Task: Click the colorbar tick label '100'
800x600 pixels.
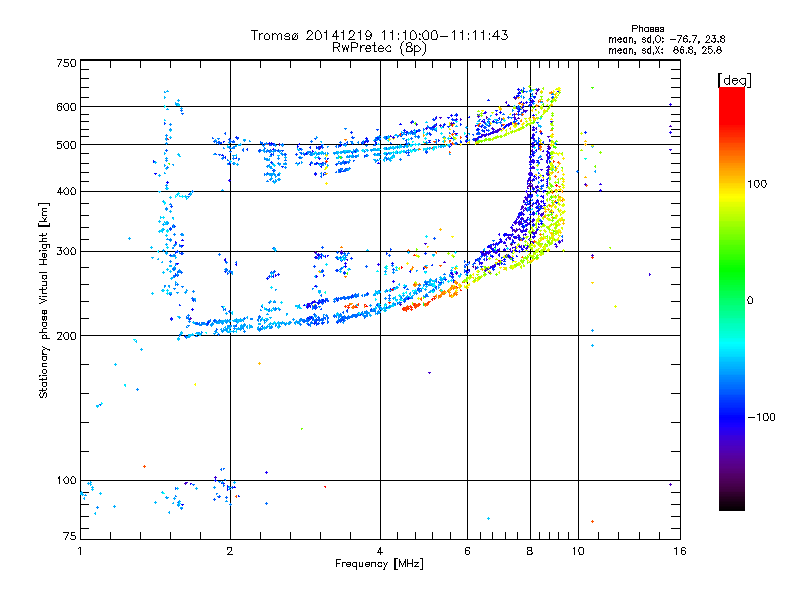Action: 757,184
